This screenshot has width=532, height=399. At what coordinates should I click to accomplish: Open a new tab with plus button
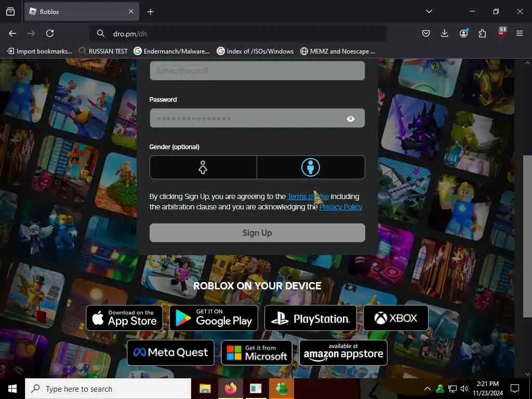(150, 12)
